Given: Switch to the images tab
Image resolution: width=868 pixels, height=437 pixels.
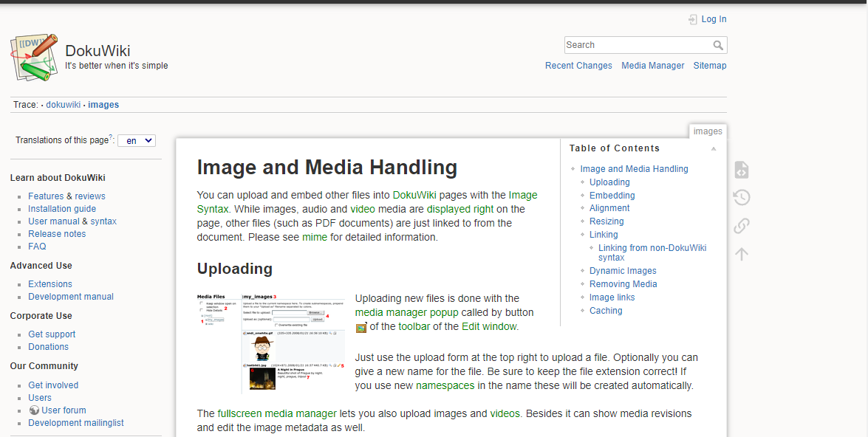Looking at the screenshot, I should click(x=707, y=131).
